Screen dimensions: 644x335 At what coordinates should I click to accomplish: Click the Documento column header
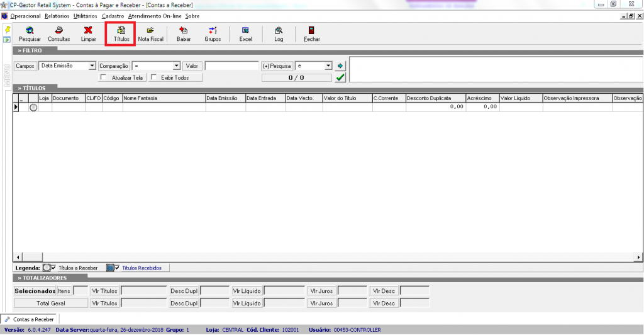click(x=69, y=98)
